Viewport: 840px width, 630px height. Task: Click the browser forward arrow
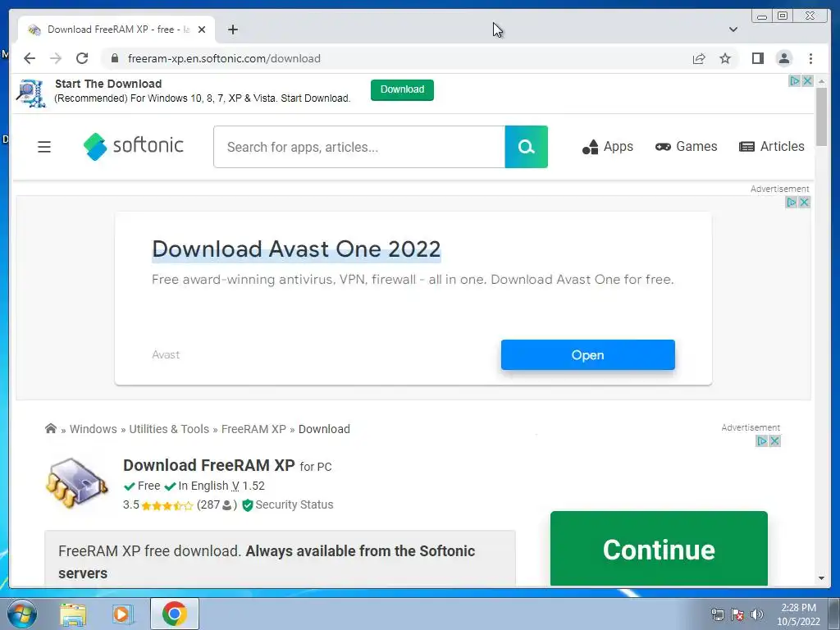[56, 58]
